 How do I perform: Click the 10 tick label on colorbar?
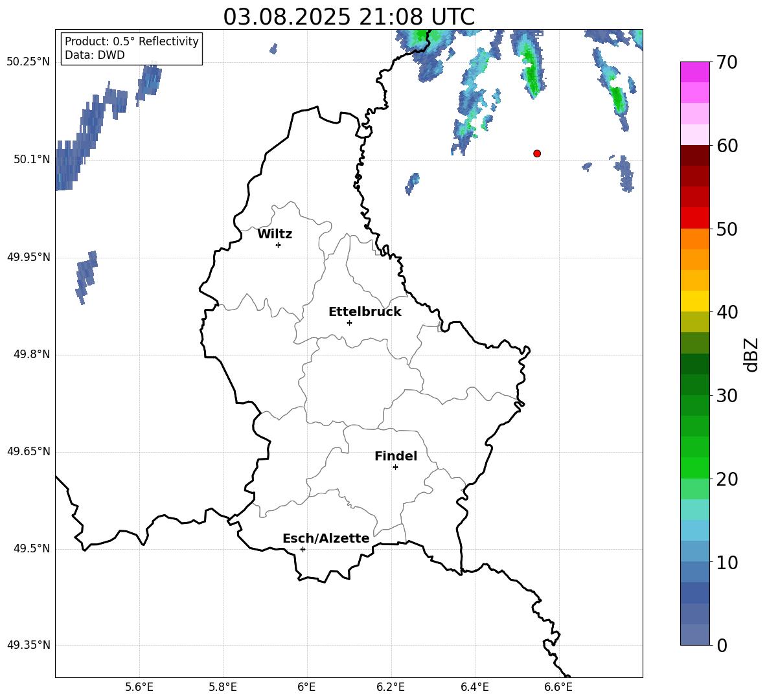click(x=727, y=562)
